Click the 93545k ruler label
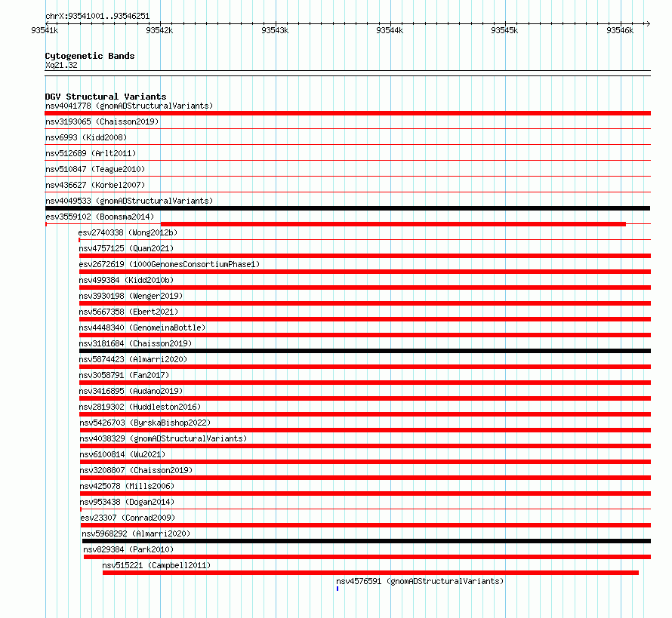Screen dimensions: 672x618 point(504,30)
